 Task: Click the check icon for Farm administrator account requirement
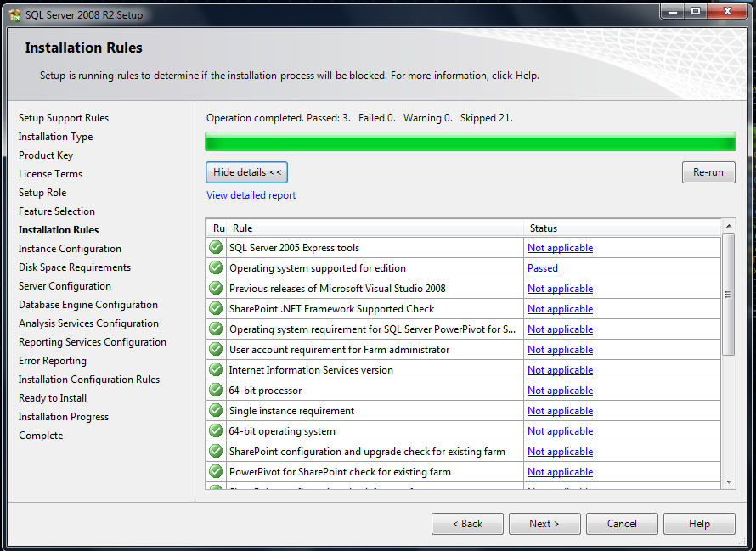pos(216,349)
